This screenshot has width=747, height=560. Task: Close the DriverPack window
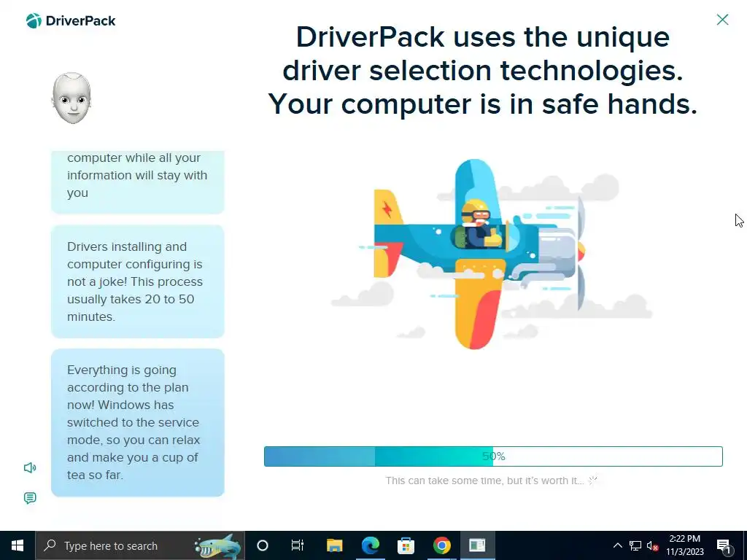coord(722,20)
